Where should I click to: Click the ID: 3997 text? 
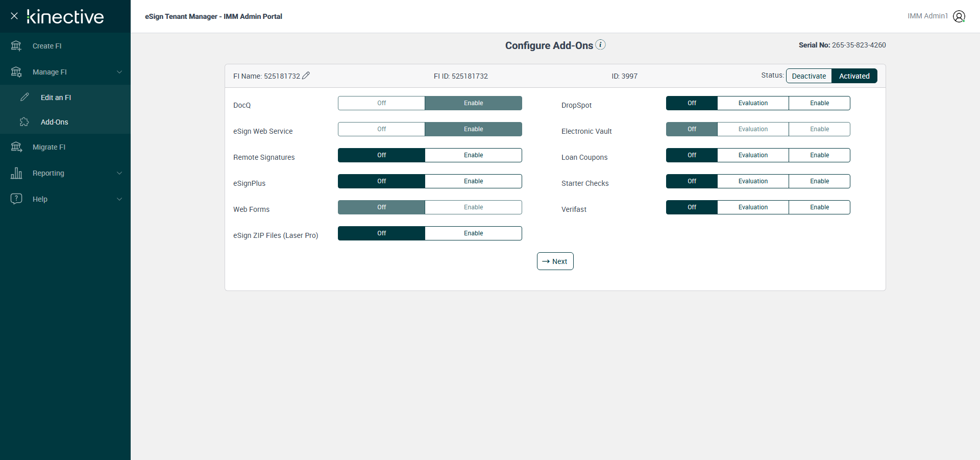(x=625, y=76)
